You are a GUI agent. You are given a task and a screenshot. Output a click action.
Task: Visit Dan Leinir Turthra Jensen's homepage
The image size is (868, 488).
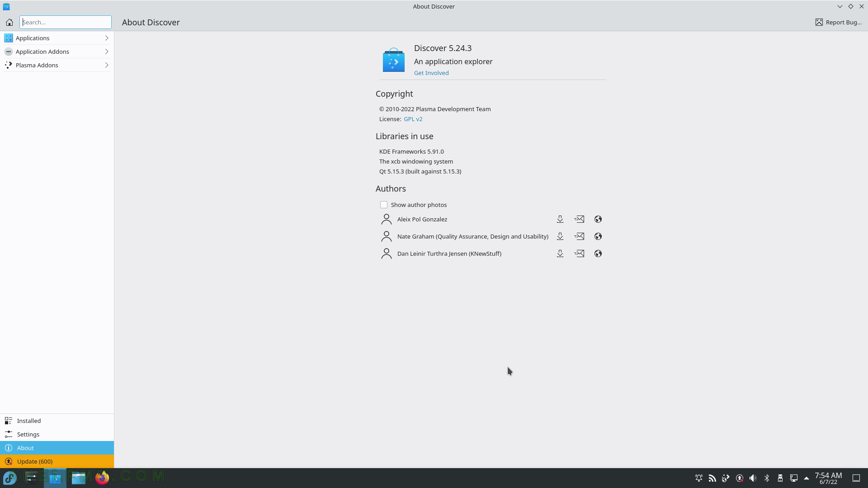coord(598,253)
